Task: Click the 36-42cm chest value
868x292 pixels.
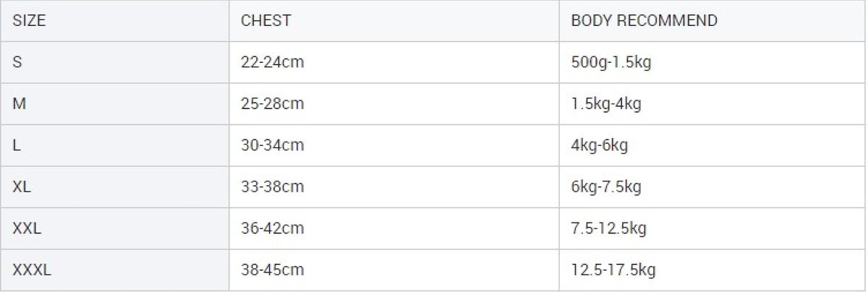Action: pyautogui.click(x=272, y=228)
